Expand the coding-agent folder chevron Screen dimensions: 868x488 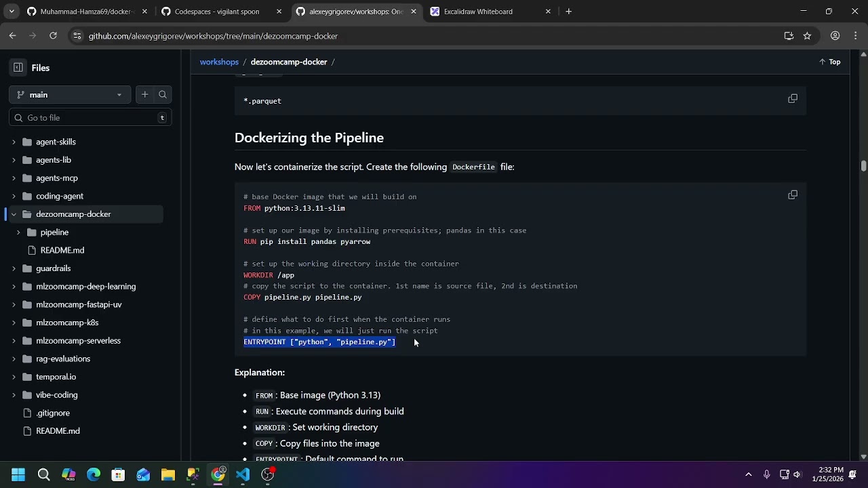click(x=14, y=197)
